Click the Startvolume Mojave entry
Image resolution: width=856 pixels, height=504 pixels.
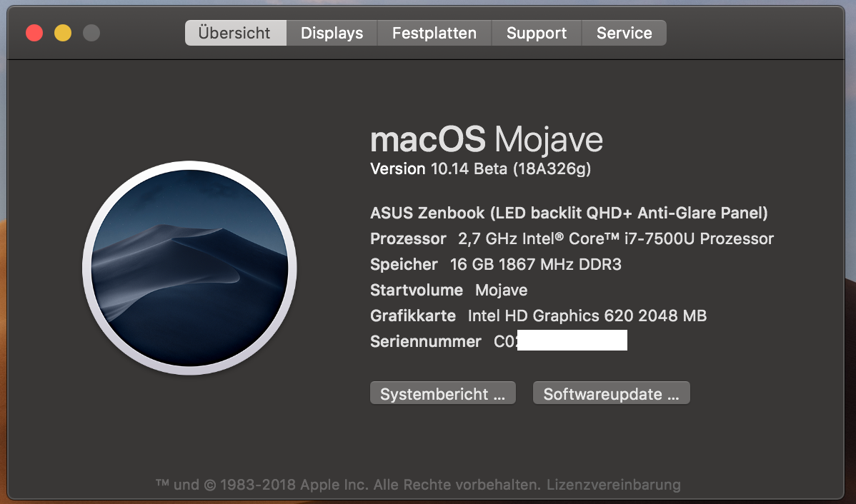point(449,290)
